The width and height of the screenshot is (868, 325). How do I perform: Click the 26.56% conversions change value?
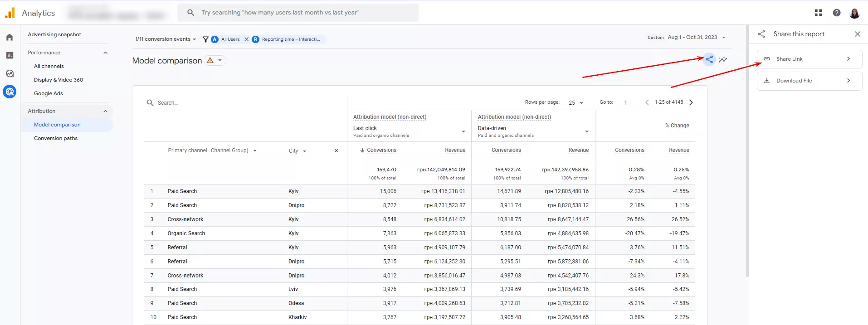point(635,219)
